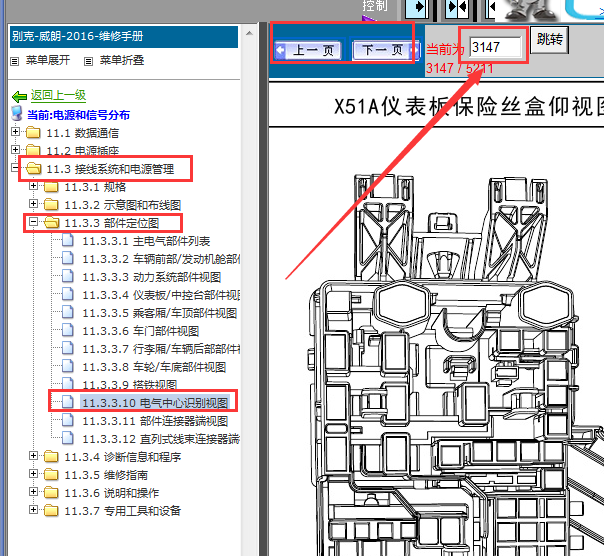
Task: Select the 11.3.2 示意图和布线图 folder
Action: point(122,205)
